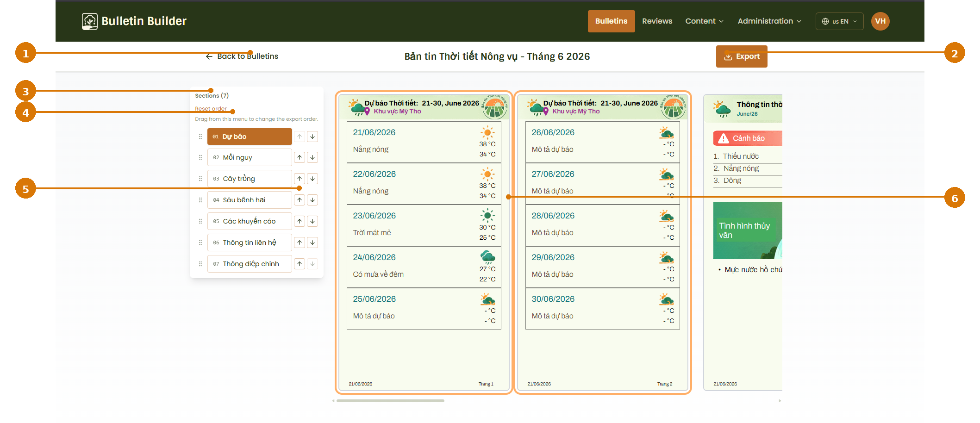Move Cây trồng section down

(312, 179)
